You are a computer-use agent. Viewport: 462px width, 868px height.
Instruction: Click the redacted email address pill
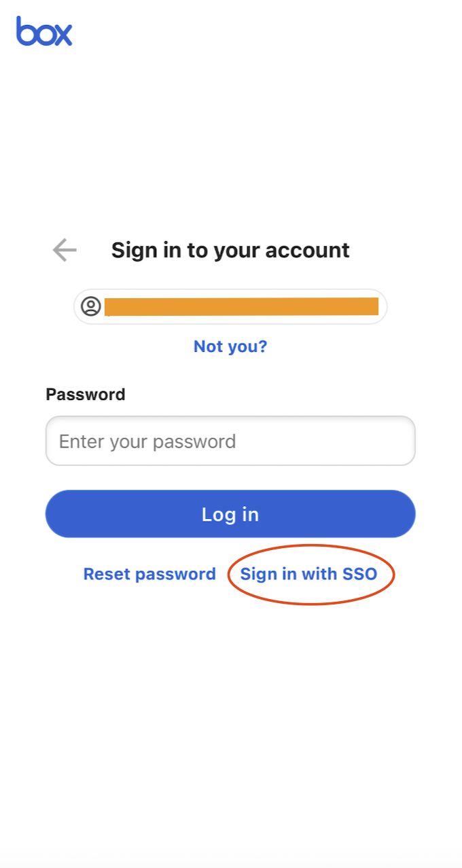(x=241, y=306)
